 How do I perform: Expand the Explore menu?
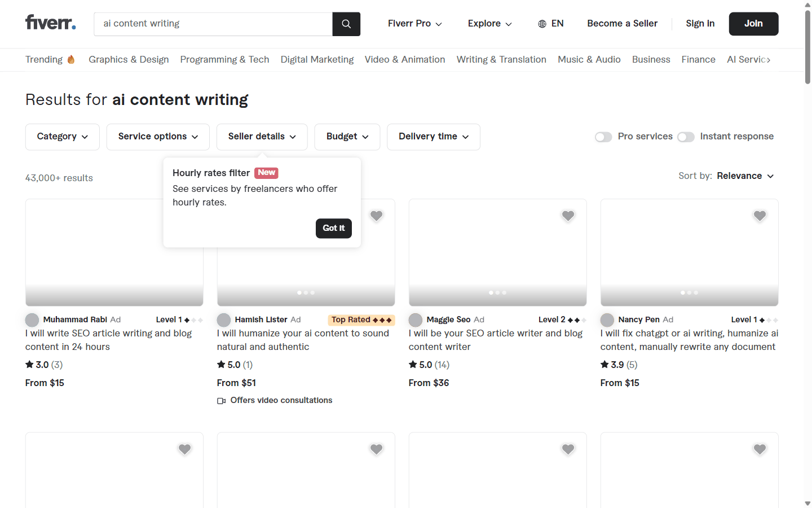tap(490, 24)
